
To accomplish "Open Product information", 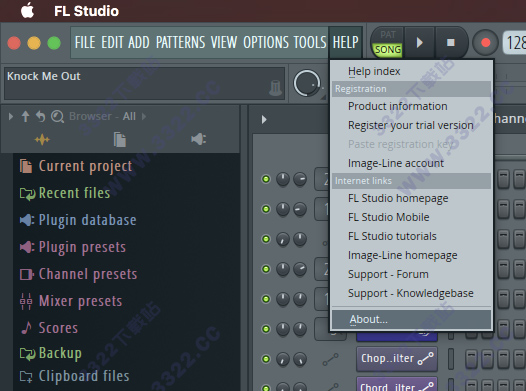I will click(411, 106).
